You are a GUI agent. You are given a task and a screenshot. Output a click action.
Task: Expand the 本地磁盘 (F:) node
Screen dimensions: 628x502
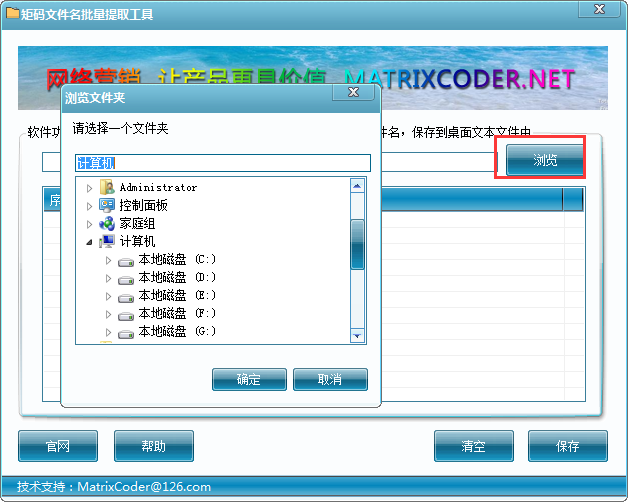[108, 314]
